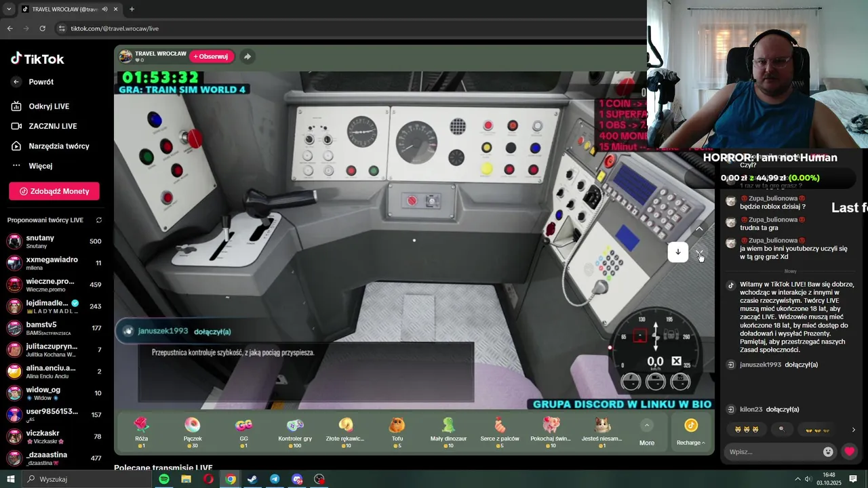Send the Pączek donut gift
The width and height of the screenshot is (868, 488).
tap(193, 432)
